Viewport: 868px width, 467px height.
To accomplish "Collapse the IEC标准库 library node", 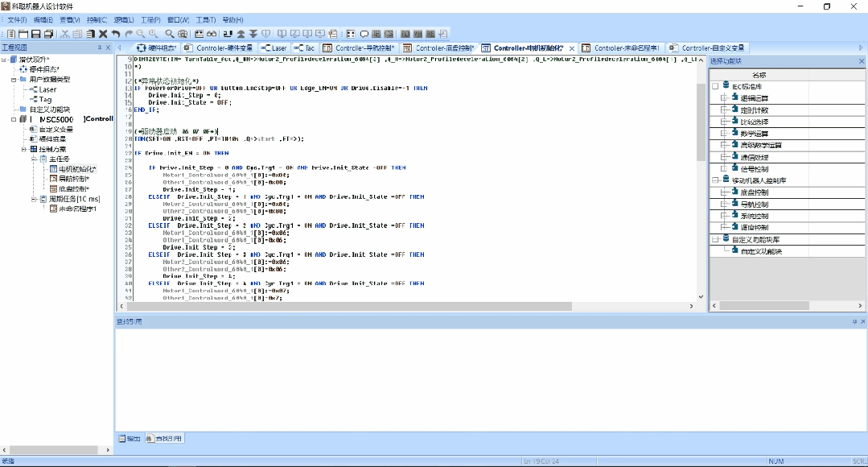I will (714, 86).
